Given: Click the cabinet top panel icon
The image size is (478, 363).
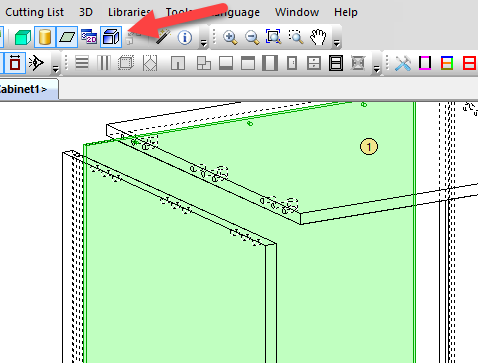Looking at the screenshot, I should click(248, 63).
